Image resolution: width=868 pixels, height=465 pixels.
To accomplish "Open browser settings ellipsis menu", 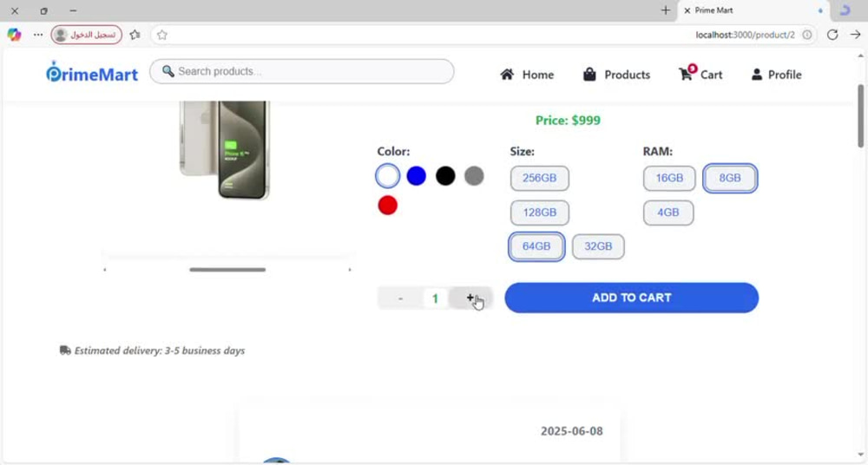I will pyautogui.click(x=37, y=35).
